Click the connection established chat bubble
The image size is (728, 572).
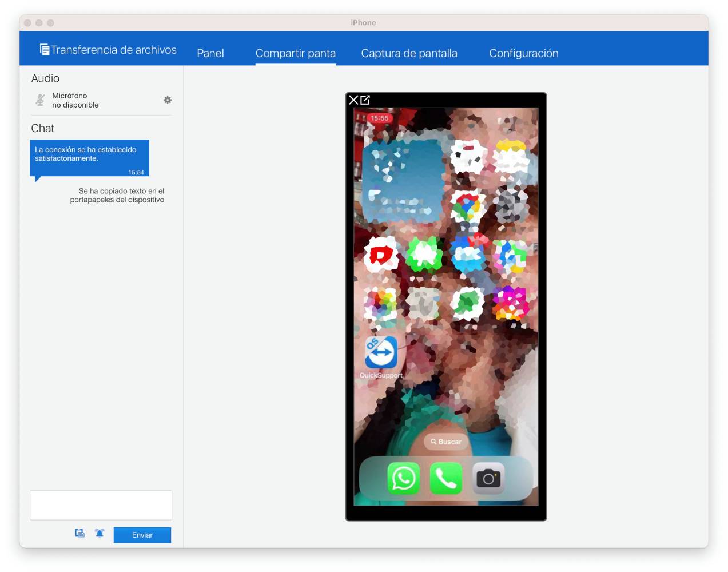point(89,157)
